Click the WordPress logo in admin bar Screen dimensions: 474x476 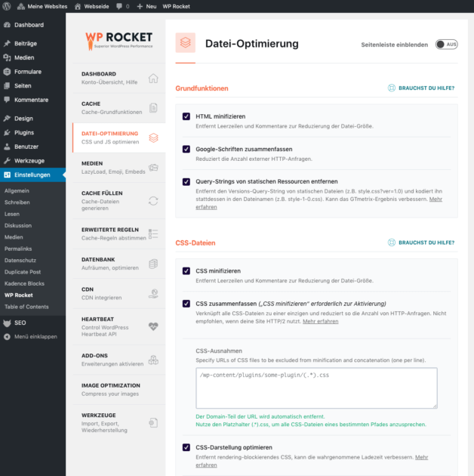(x=7, y=6)
